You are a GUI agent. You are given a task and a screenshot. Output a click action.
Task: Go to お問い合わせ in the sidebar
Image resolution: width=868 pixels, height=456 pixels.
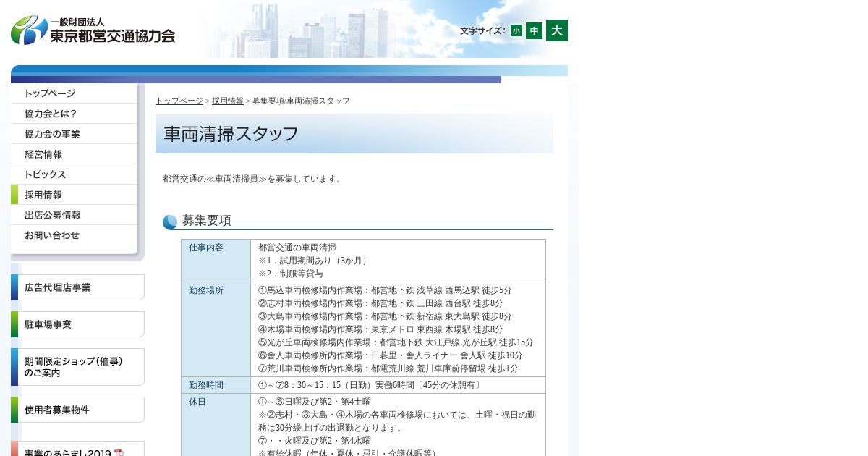click(74, 235)
